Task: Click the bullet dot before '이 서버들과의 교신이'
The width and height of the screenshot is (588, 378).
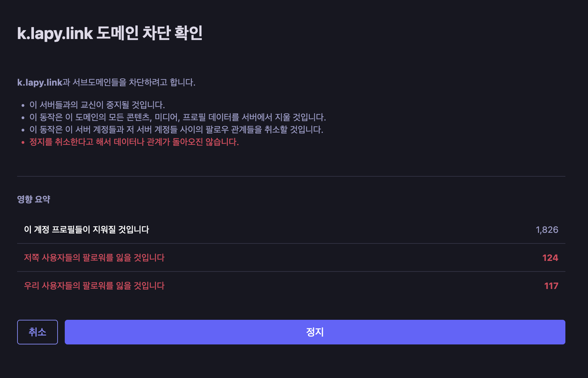Action: (23, 105)
